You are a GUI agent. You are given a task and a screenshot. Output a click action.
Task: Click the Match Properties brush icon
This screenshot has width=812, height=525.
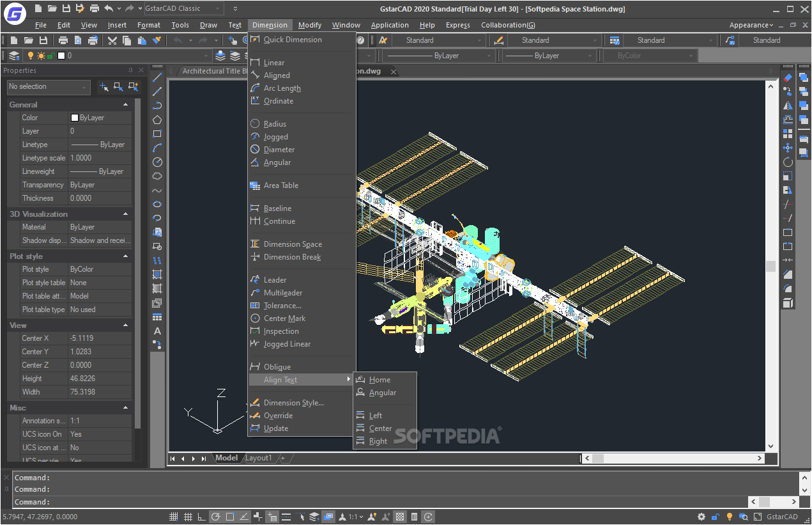pyautogui.click(x=157, y=40)
